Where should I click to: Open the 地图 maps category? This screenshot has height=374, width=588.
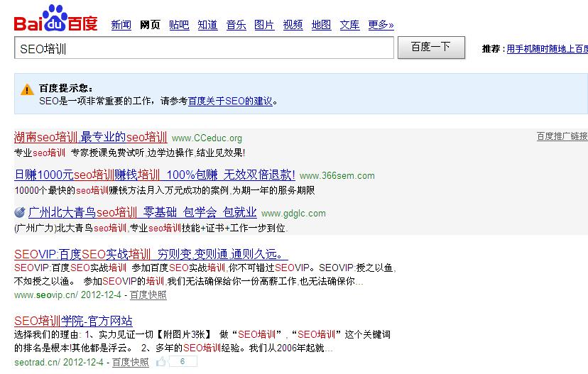click(321, 25)
